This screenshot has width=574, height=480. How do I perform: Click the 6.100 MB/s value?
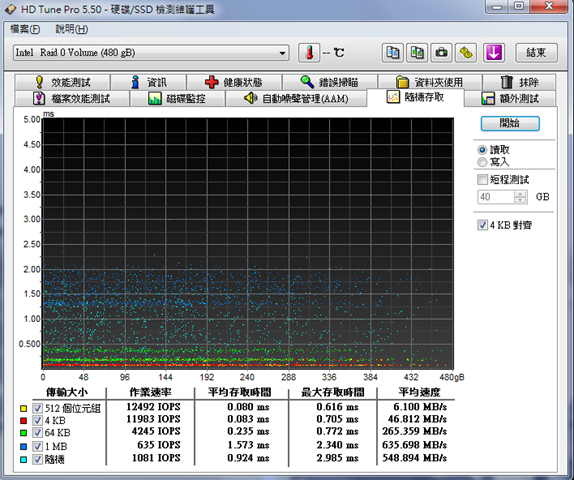click(x=420, y=407)
